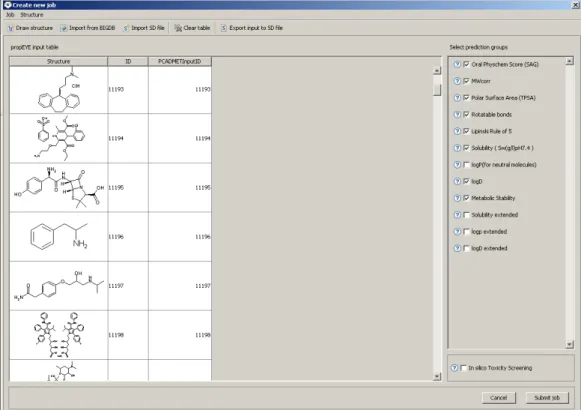Click help icon beside plain logD
Image resolution: width=581 pixels, height=410 pixels.
pyautogui.click(x=457, y=181)
